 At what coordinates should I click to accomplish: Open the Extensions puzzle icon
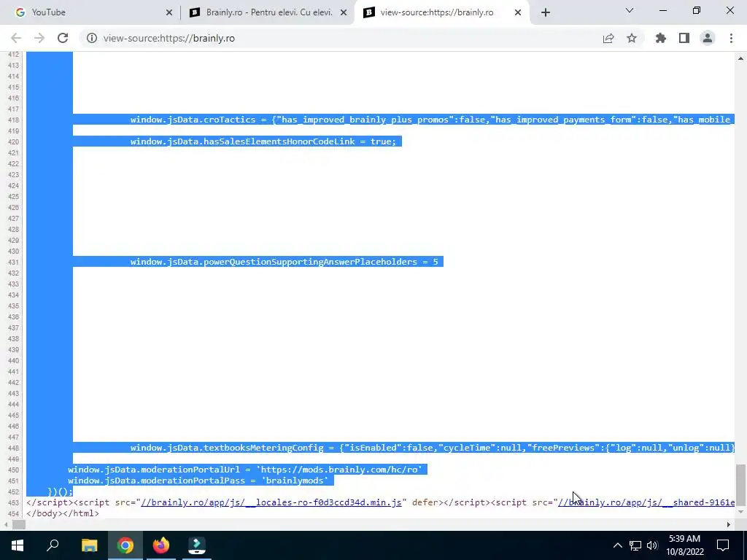tap(661, 38)
